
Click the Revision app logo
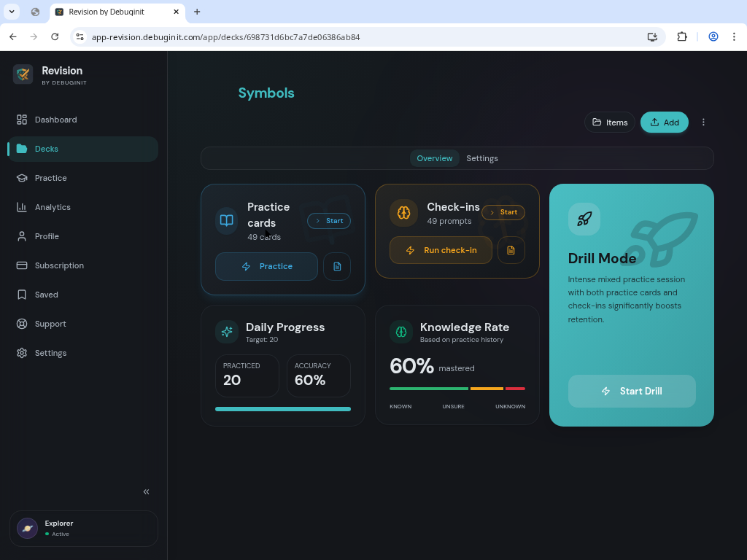coord(23,74)
